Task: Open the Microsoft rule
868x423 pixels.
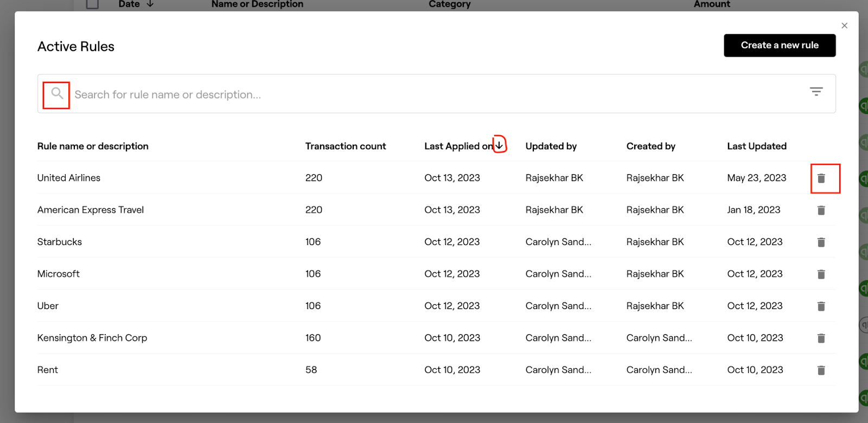Action: click(x=59, y=274)
